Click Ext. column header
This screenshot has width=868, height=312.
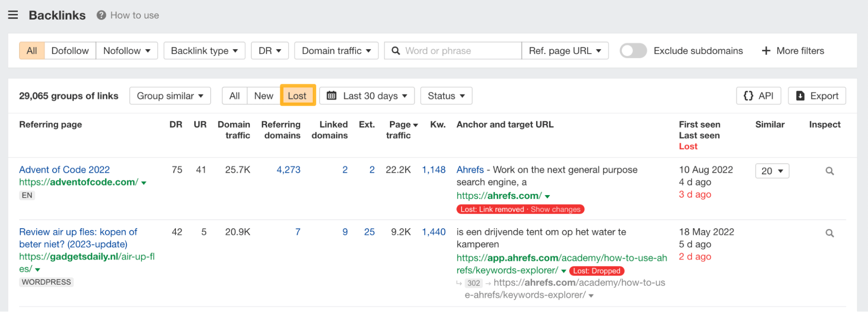[367, 125]
